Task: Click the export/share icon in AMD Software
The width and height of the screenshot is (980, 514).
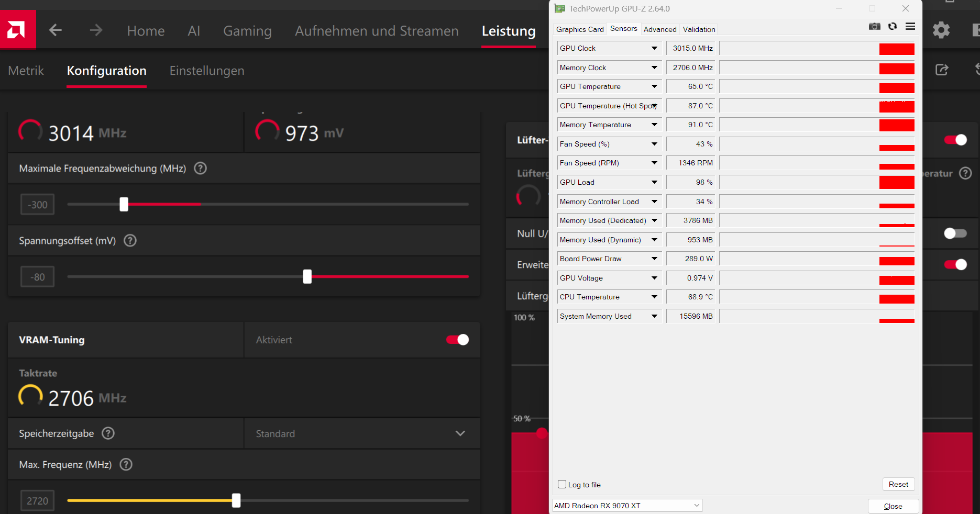Action: click(x=942, y=70)
